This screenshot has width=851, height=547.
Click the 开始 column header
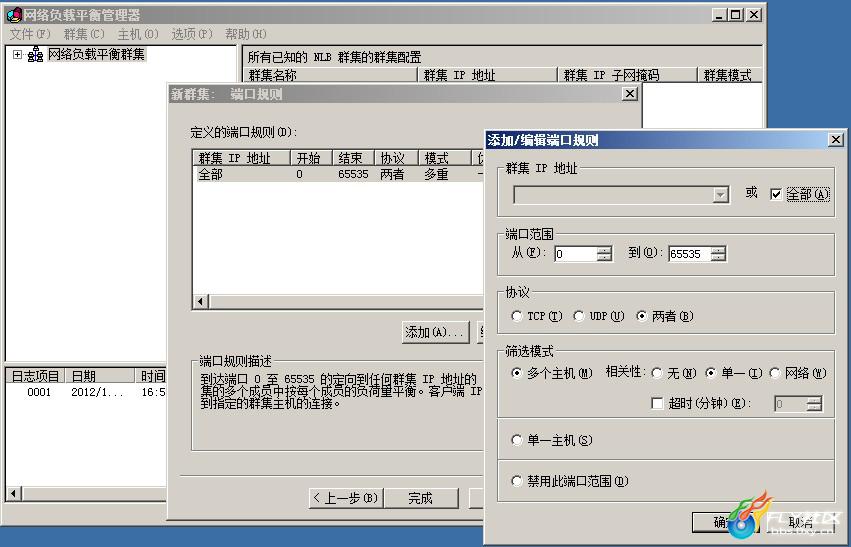point(311,158)
